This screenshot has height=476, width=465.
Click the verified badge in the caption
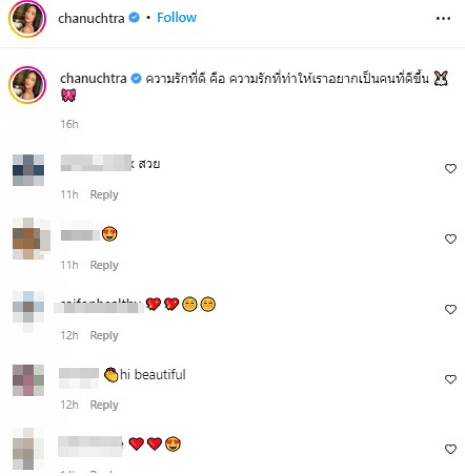(x=136, y=78)
